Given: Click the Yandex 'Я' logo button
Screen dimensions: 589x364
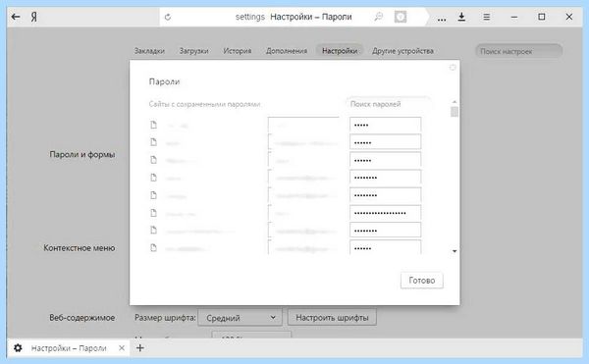Looking at the screenshot, I should tap(34, 17).
